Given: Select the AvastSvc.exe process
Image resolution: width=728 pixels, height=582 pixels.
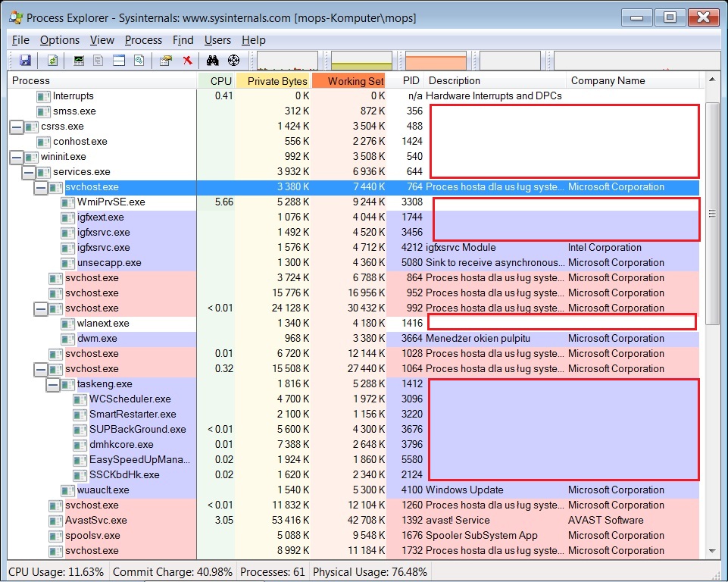Looking at the screenshot, I should click(353, 520).
